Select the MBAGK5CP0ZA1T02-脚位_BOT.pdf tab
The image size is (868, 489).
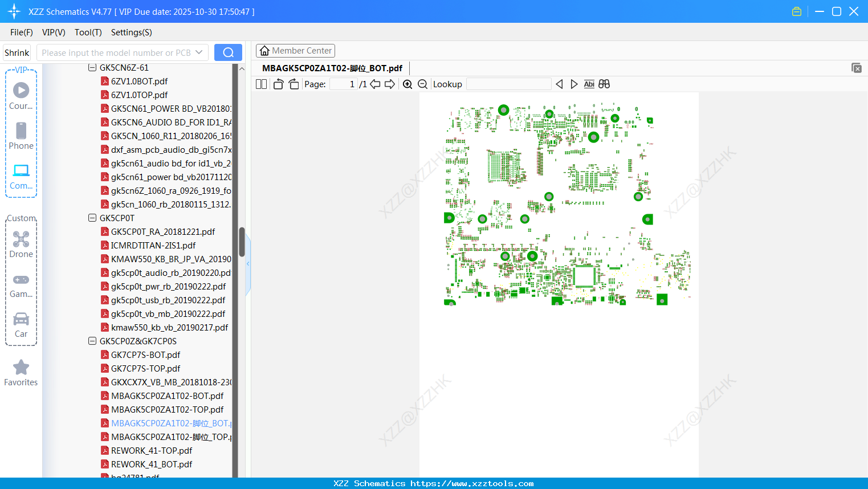click(x=332, y=68)
